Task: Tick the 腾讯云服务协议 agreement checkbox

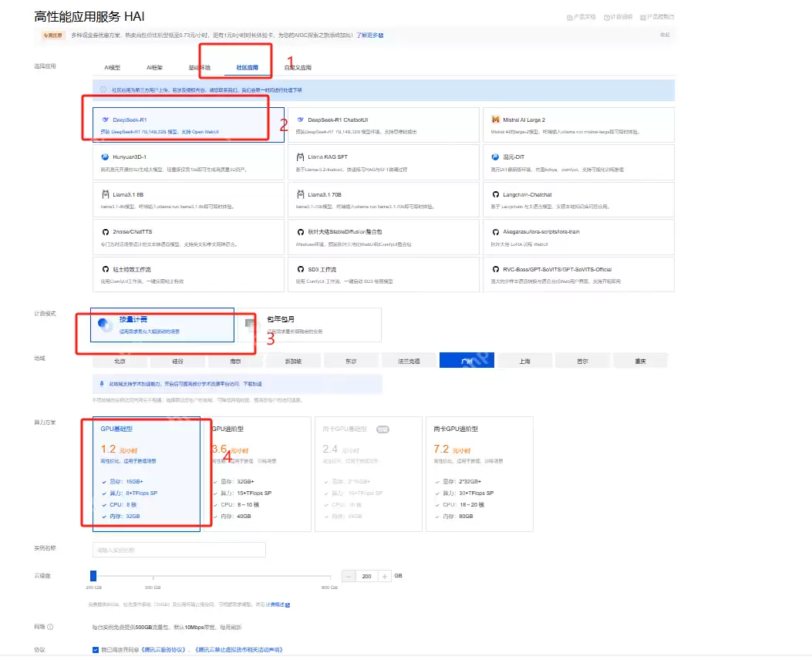Action: 96,650
